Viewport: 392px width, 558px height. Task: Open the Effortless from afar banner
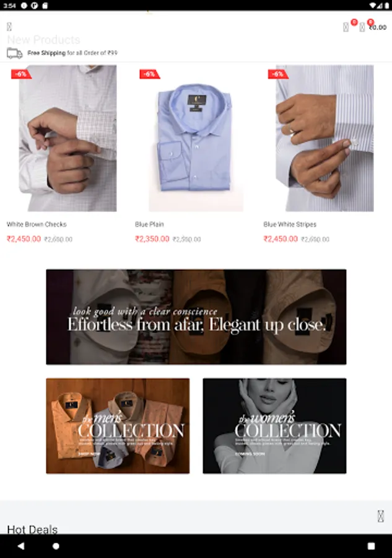[x=196, y=317]
